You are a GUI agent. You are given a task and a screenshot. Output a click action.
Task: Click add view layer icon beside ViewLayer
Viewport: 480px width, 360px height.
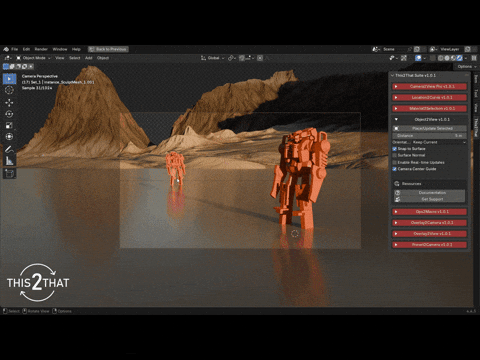(468, 49)
